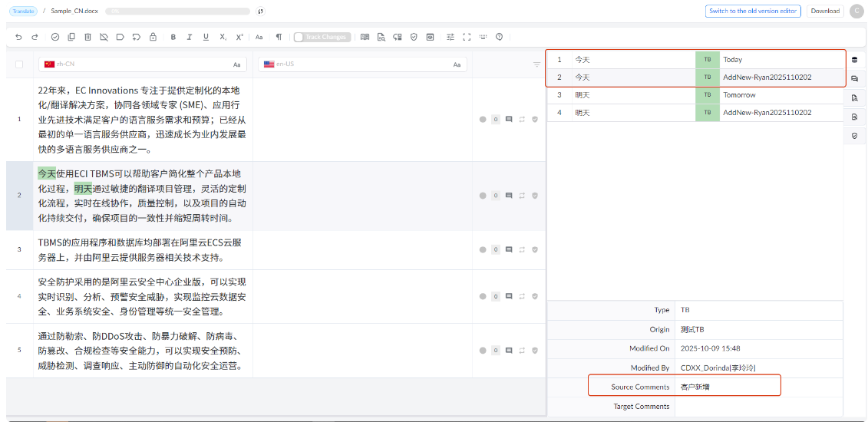
Task: Apply superscript formatting
Action: (239, 37)
